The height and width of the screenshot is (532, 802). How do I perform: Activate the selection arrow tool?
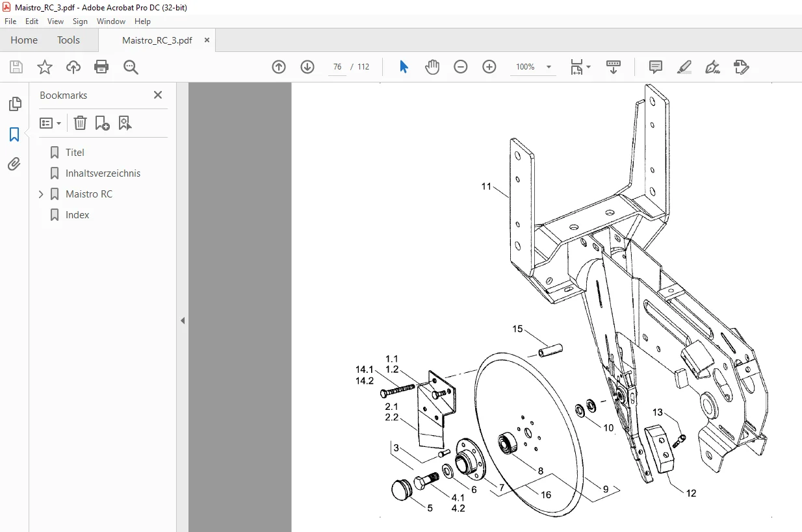tap(404, 67)
